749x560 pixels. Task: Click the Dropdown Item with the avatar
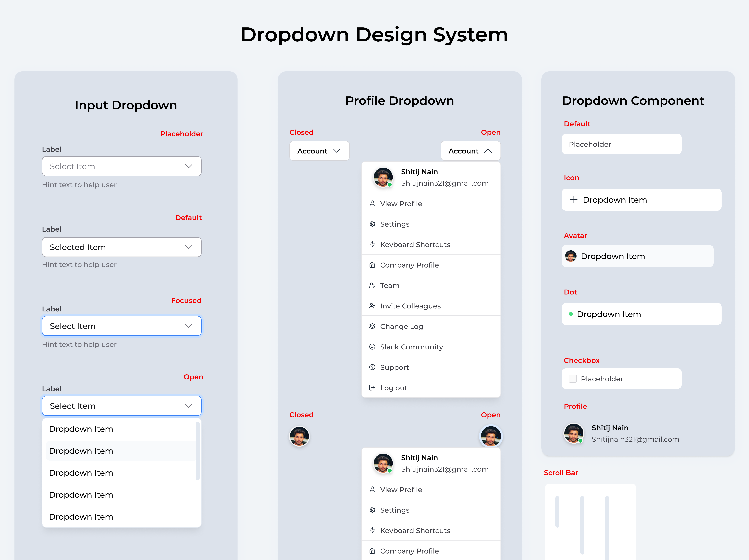[638, 256]
